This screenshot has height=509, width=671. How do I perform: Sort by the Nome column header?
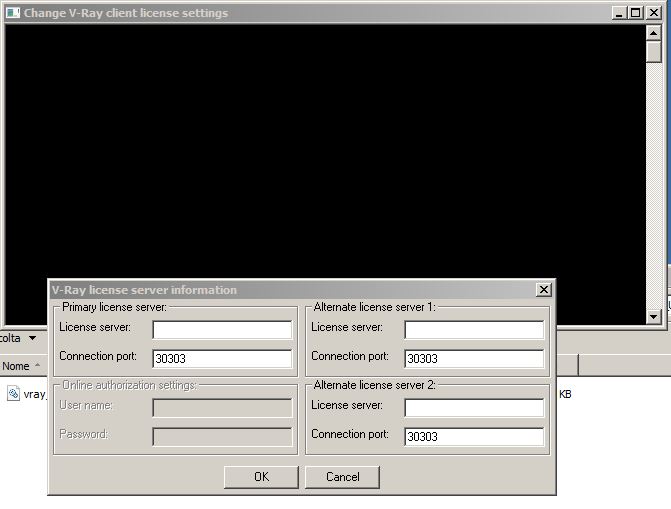tap(16, 366)
